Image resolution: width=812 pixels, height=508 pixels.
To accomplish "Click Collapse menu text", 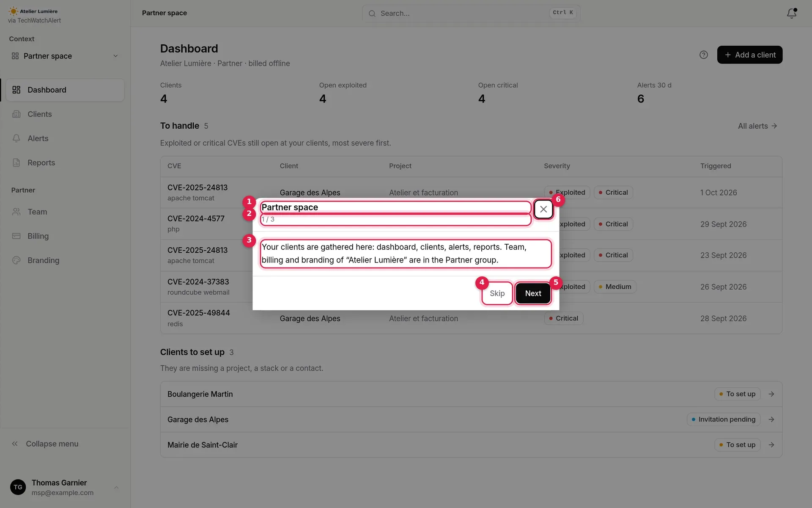I will (52, 444).
